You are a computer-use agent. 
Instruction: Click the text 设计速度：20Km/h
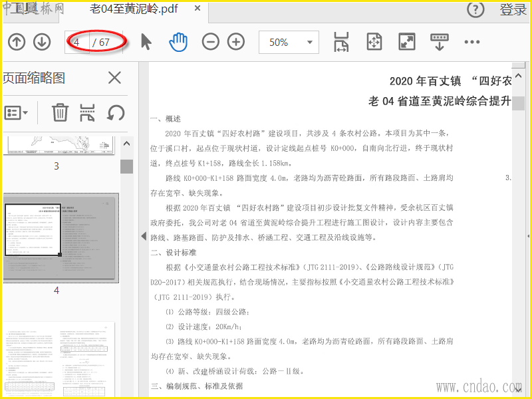point(209,327)
